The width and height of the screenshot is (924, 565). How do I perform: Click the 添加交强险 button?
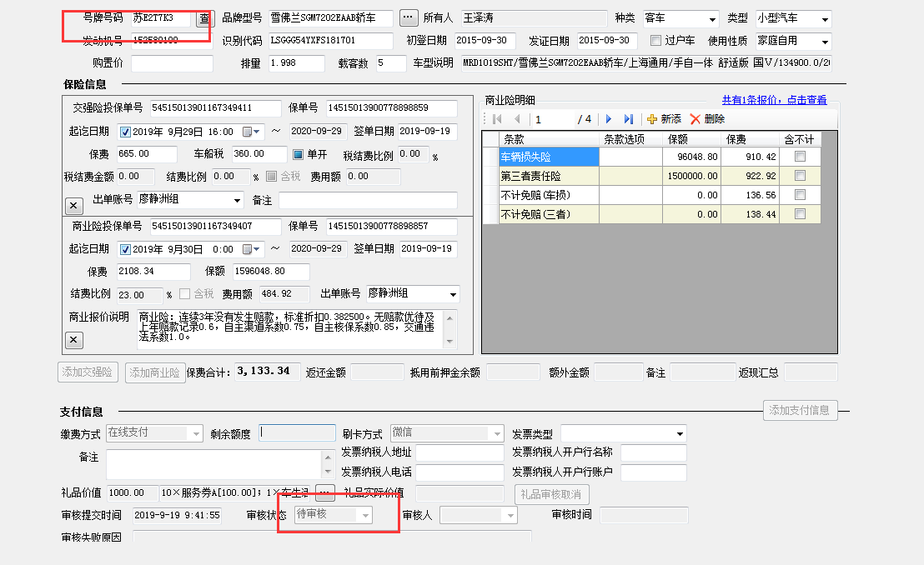(88, 372)
